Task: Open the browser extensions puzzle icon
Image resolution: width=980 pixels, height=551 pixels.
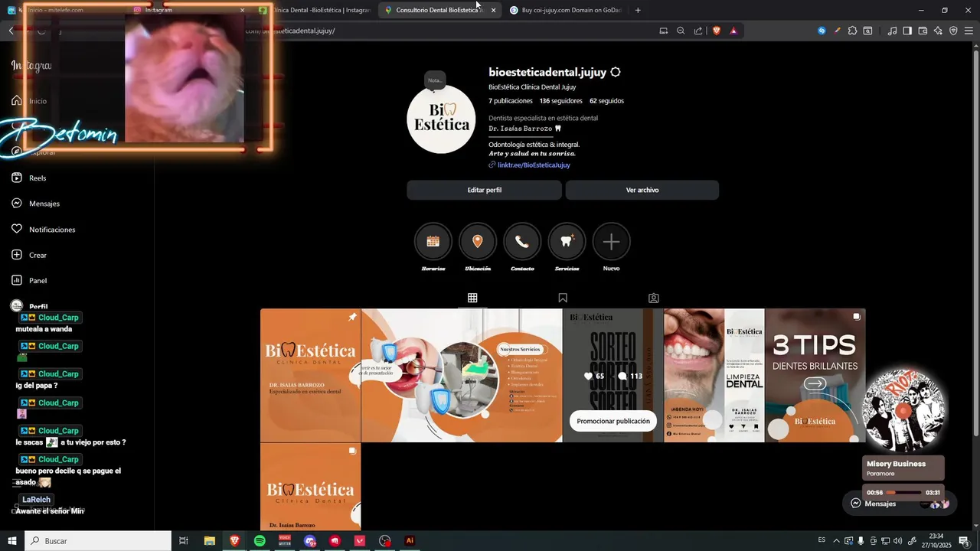Action: [852, 31]
